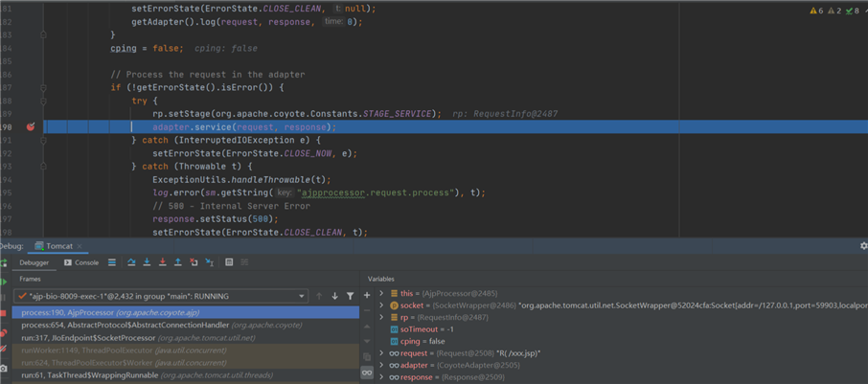This screenshot has height=384, width=868.
Task: Click the down arrow next frame icon
Action: 334,296
